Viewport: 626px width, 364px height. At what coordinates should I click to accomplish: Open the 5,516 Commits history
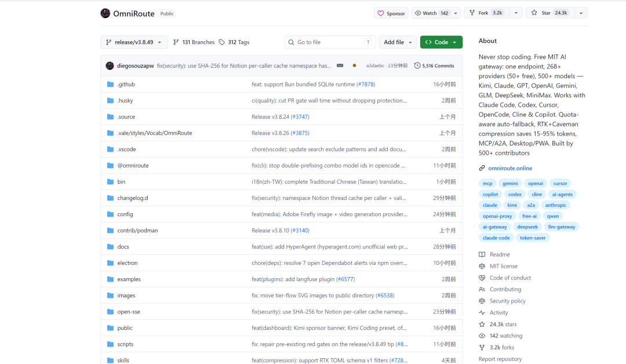(434, 66)
